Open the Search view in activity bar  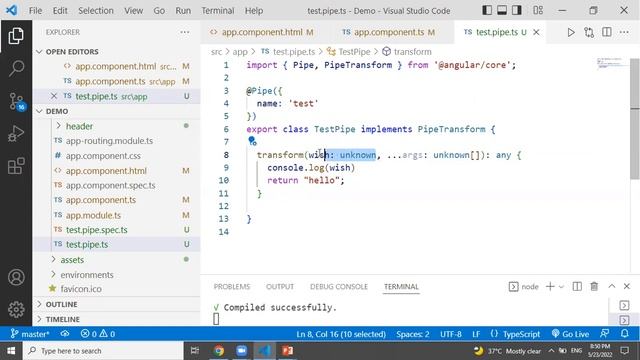point(16,68)
